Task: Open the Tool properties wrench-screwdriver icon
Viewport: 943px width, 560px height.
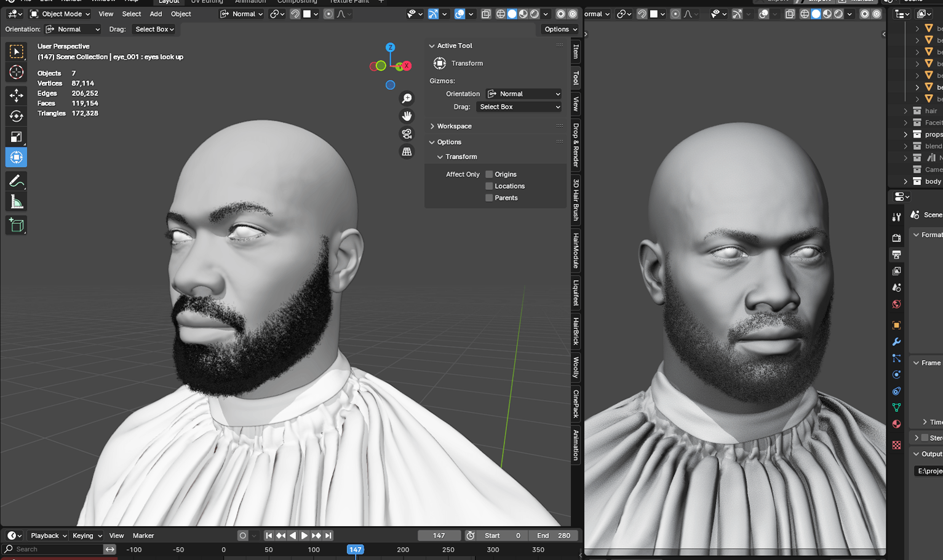Action: (896, 216)
